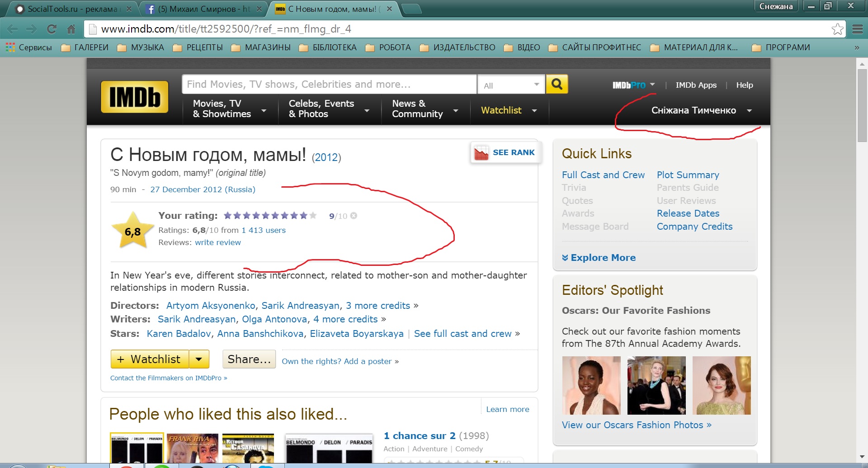
Task: Click the page vertical scrollbar thumb
Action: (x=862, y=106)
